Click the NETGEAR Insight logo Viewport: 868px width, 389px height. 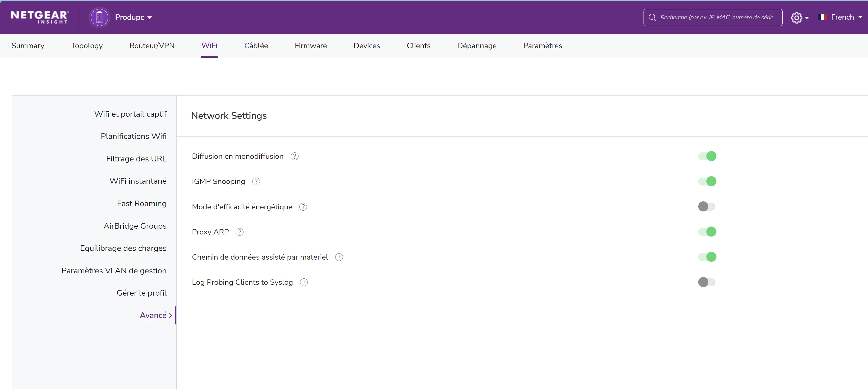point(40,17)
